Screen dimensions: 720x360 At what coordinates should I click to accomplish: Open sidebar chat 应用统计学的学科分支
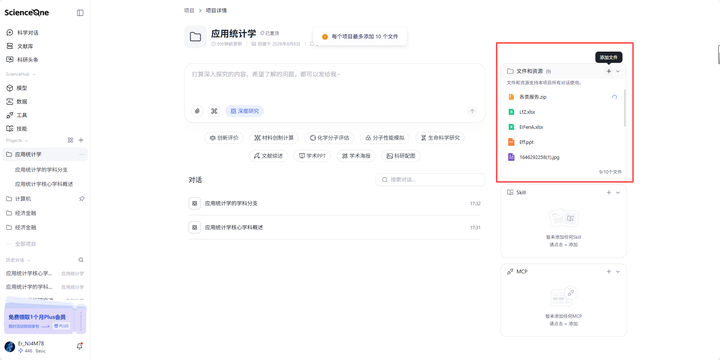pos(41,170)
